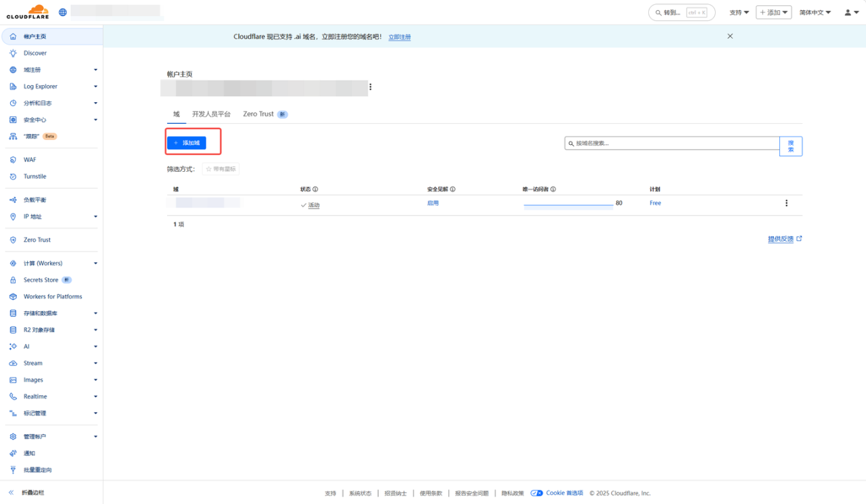The image size is (866, 504).
Task: Expand the 标记管理 sidebar arrow
Action: click(x=95, y=413)
